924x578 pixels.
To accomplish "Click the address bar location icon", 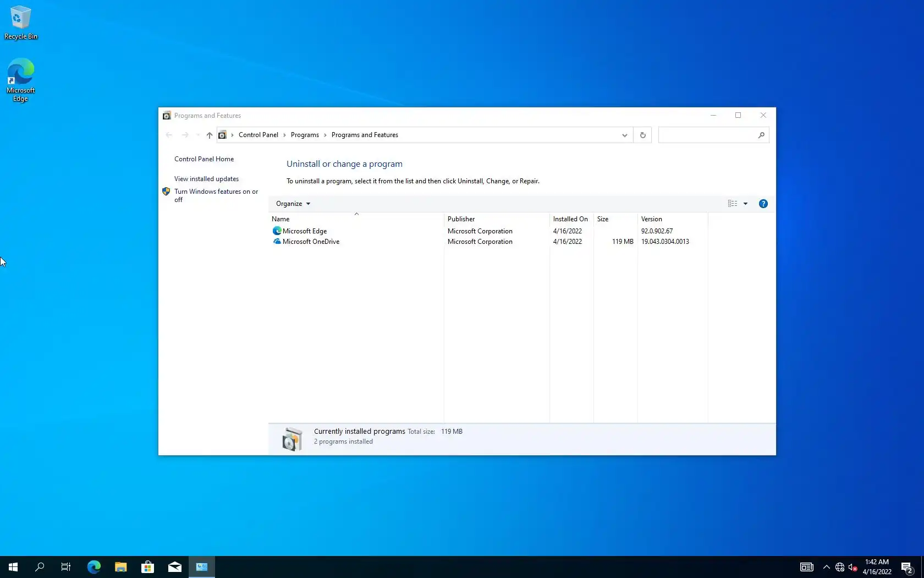I will pyautogui.click(x=222, y=135).
